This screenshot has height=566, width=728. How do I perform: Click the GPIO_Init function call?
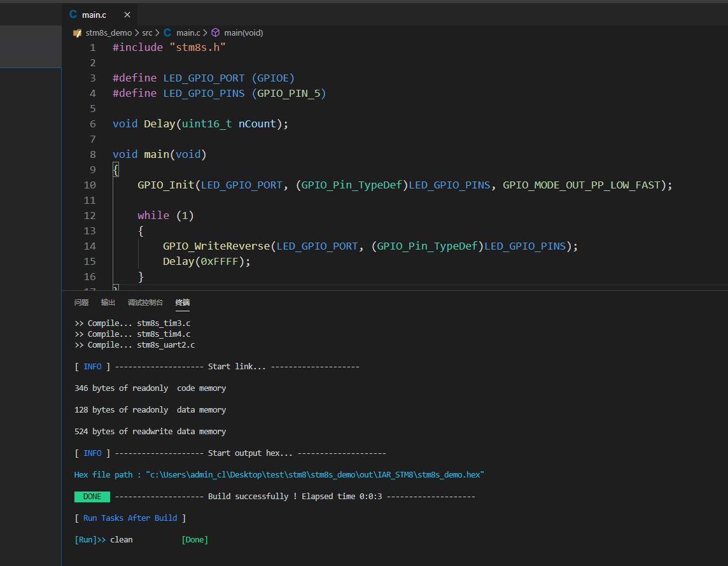click(x=165, y=185)
